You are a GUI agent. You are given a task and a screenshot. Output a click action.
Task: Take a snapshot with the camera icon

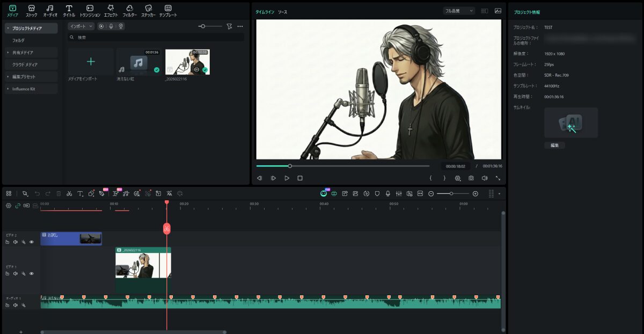[x=471, y=178]
